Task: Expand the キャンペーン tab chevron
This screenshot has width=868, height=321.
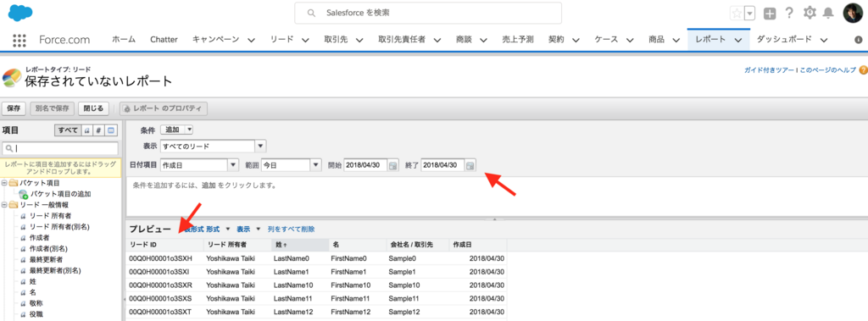Action: [251, 40]
